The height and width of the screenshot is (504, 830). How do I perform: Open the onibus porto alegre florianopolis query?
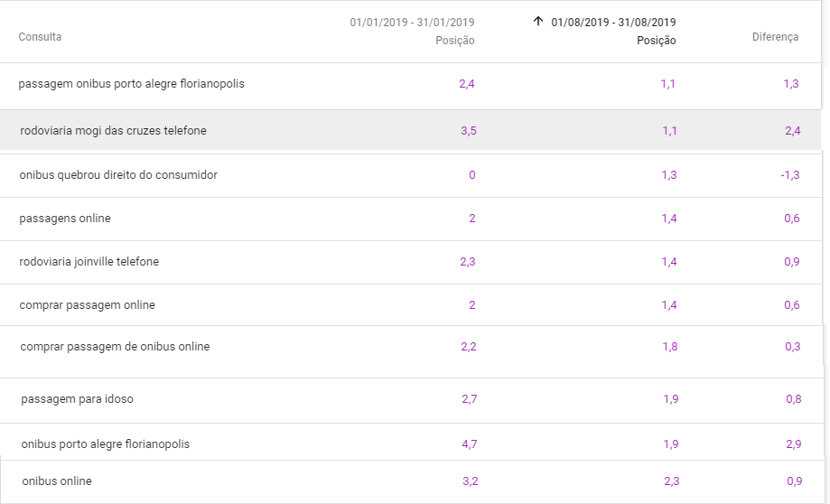(106, 444)
